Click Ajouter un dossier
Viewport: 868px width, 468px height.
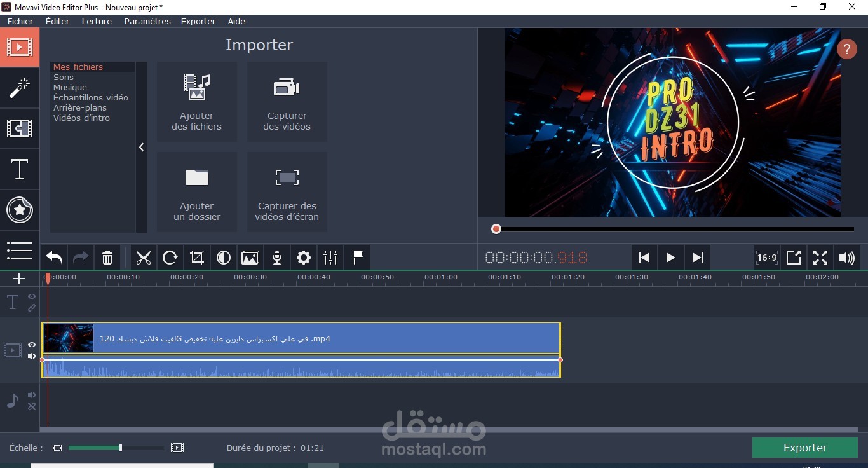point(197,192)
